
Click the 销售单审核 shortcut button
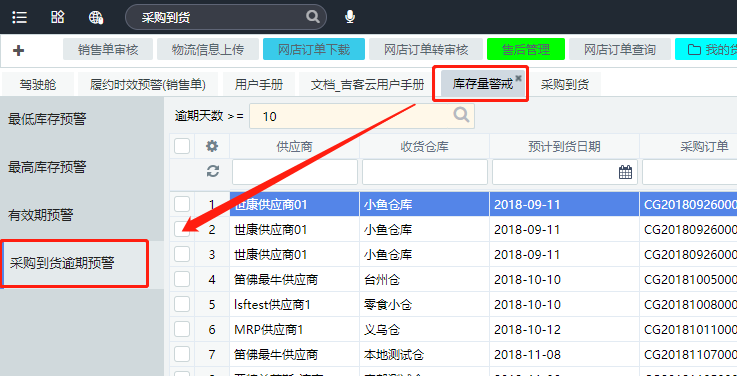(108, 49)
